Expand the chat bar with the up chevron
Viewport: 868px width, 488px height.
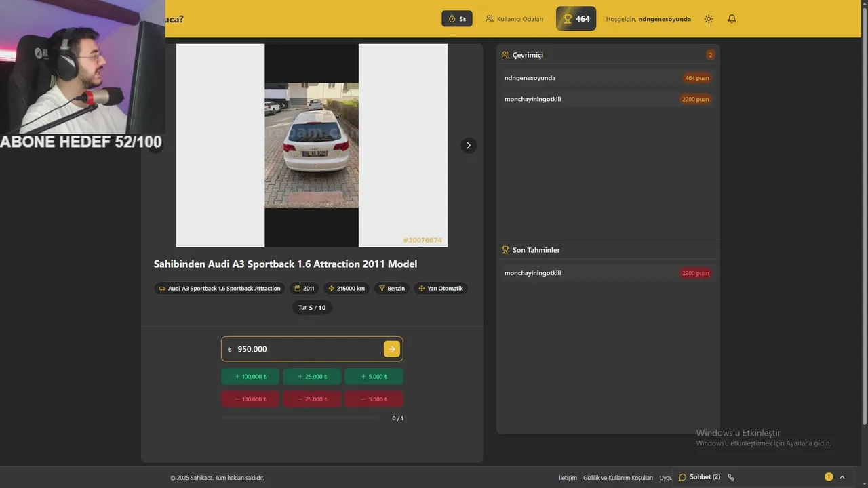tap(842, 477)
